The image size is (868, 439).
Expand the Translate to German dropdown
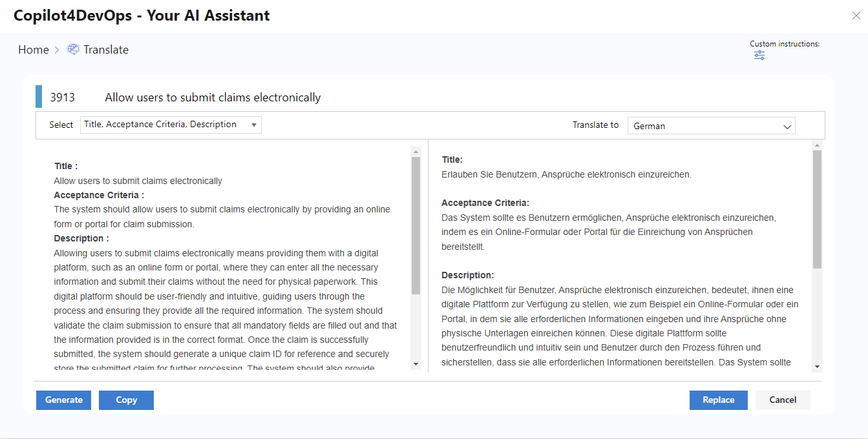tap(712, 126)
